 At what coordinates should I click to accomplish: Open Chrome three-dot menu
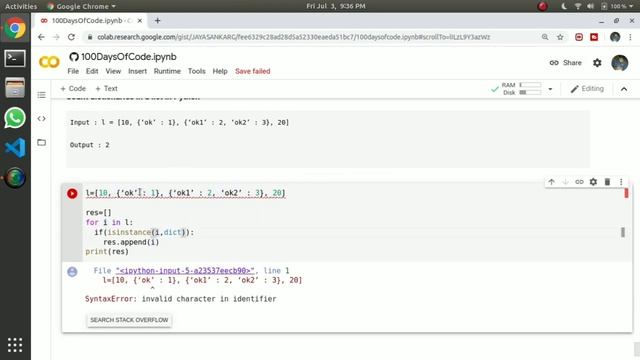coord(630,37)
